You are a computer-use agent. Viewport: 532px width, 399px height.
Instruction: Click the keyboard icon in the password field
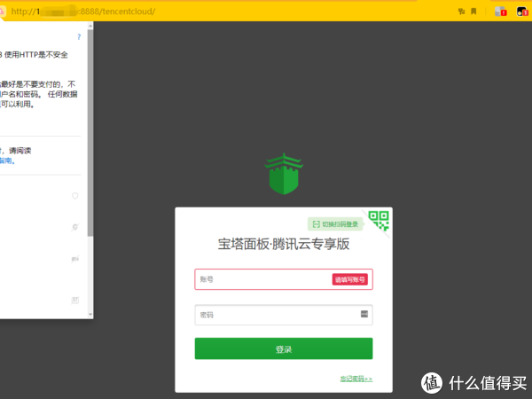pos(364,314)
